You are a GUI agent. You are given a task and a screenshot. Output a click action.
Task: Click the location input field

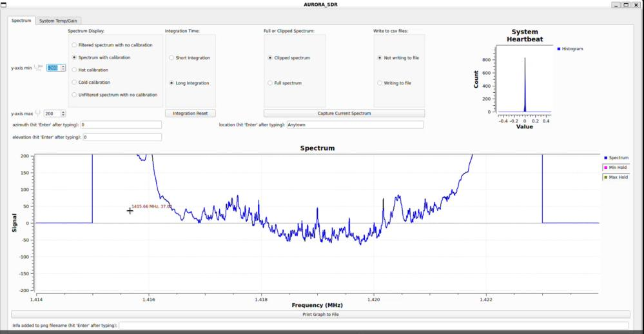355,124
